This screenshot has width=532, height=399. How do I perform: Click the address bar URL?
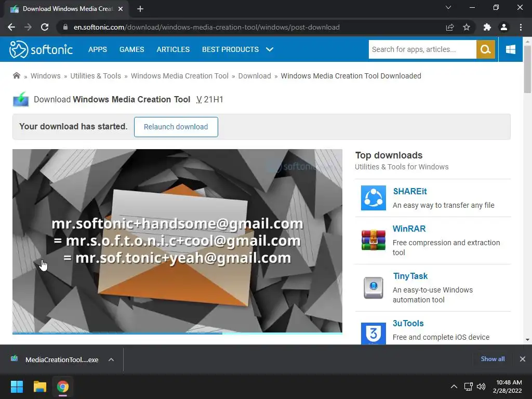coord(206,27)
